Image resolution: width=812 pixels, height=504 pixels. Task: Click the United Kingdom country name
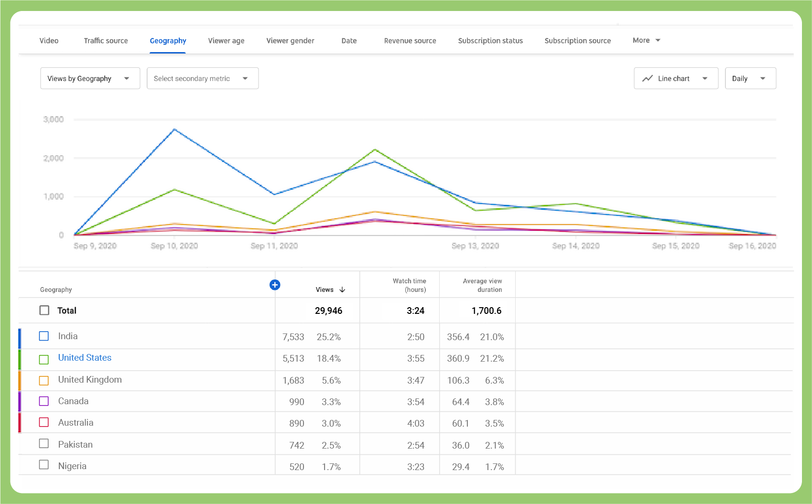[90, 380]
